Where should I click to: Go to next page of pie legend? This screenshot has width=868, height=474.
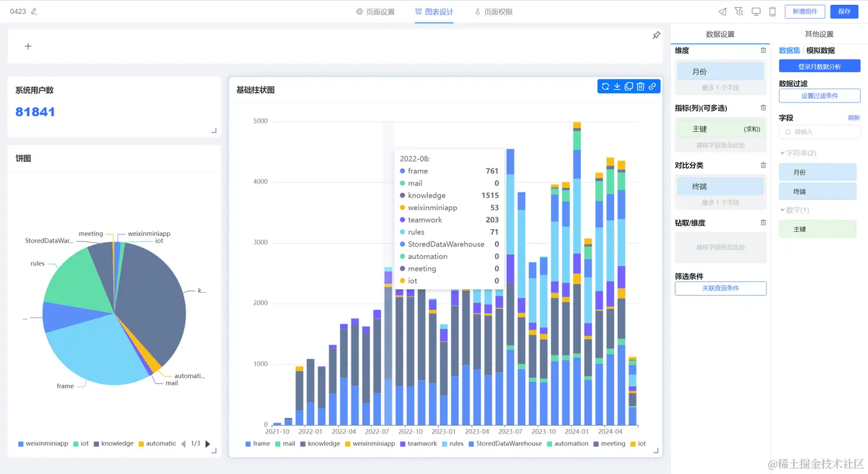pyautogui.click(x=208, y=444)
